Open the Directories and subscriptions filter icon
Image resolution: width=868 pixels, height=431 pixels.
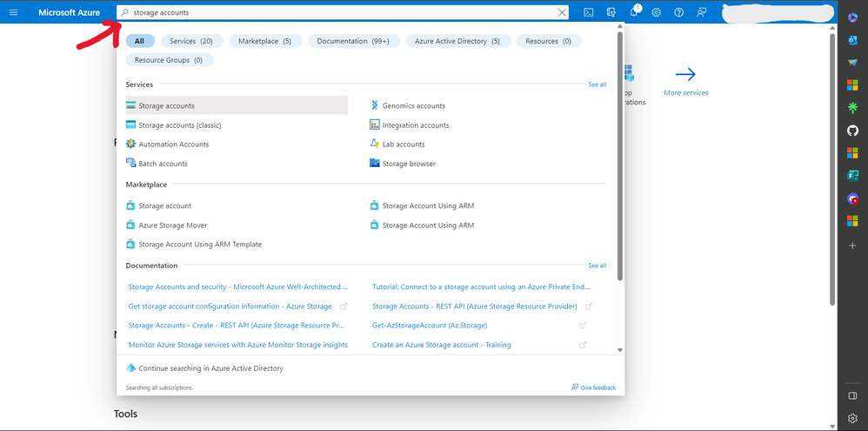coord(611,12)
